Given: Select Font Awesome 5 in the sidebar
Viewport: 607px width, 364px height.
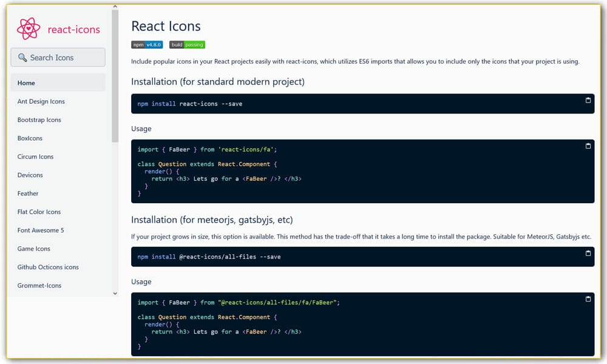Looking at the screenshot, I should click(x=41, y=230).
